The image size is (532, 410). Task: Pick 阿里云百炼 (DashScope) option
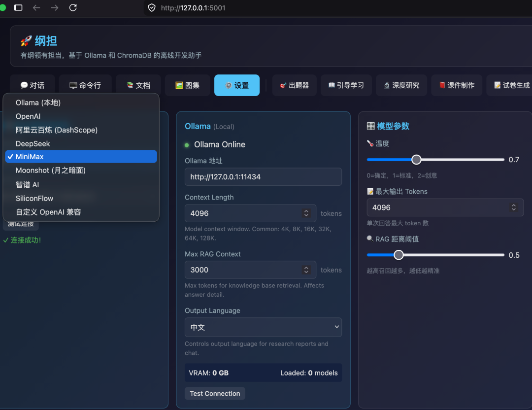point(81,130)
